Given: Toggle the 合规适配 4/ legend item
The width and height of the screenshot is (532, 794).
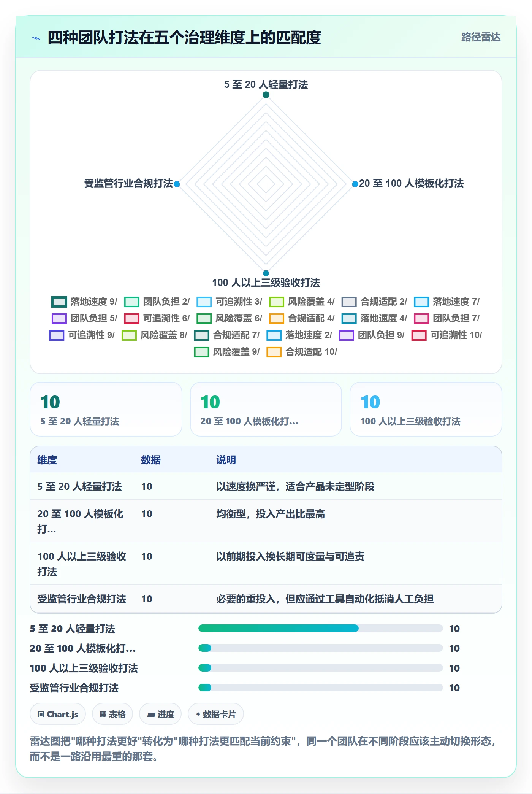Looking at the screenshot, I should [x=302, y=318].
